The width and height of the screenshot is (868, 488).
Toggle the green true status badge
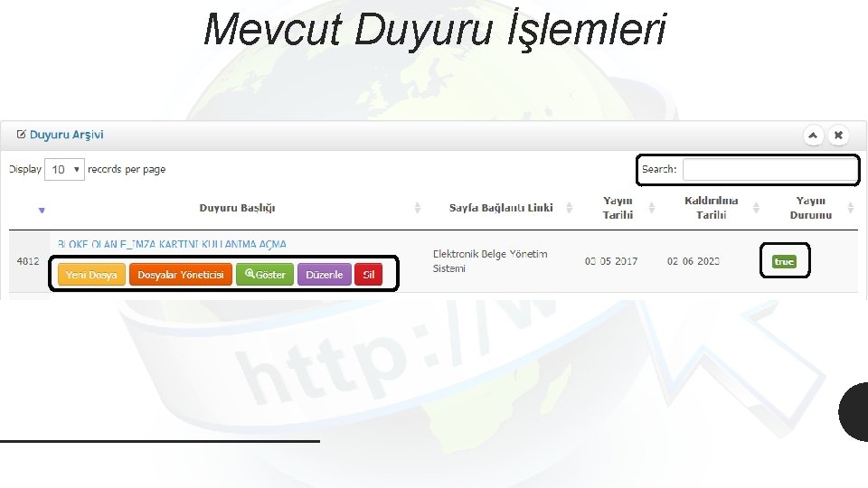pos(784,261)
